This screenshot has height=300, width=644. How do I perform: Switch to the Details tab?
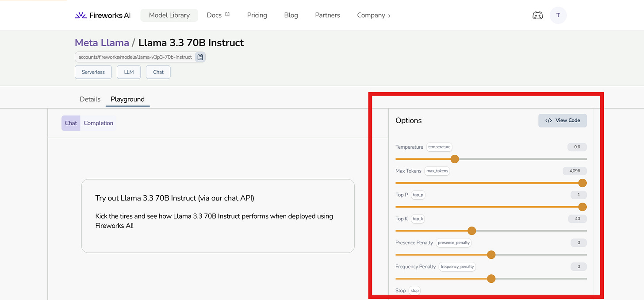tap(90, 99)
